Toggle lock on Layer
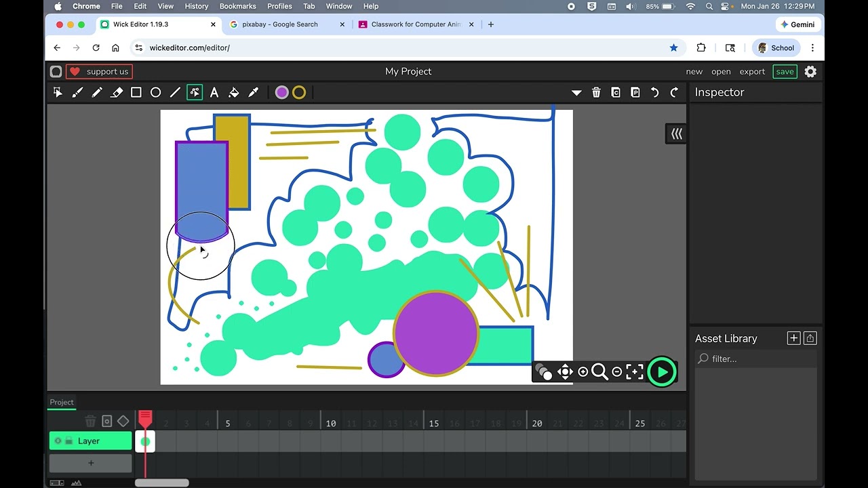 (x=68, y=441)
